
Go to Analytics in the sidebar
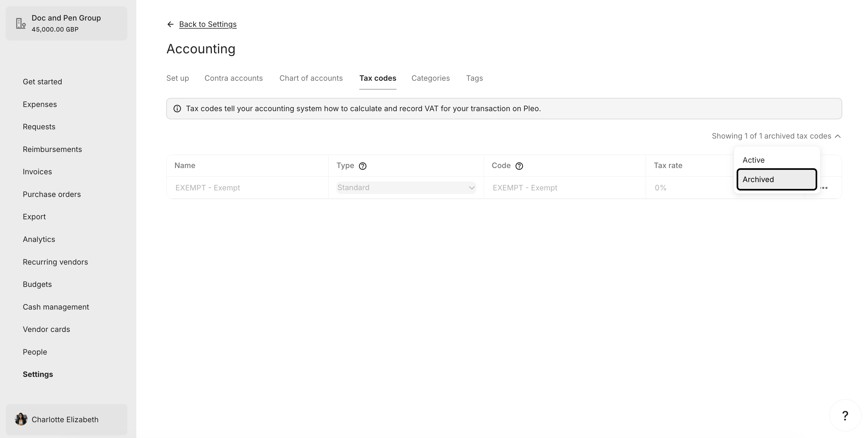point(39,239)
